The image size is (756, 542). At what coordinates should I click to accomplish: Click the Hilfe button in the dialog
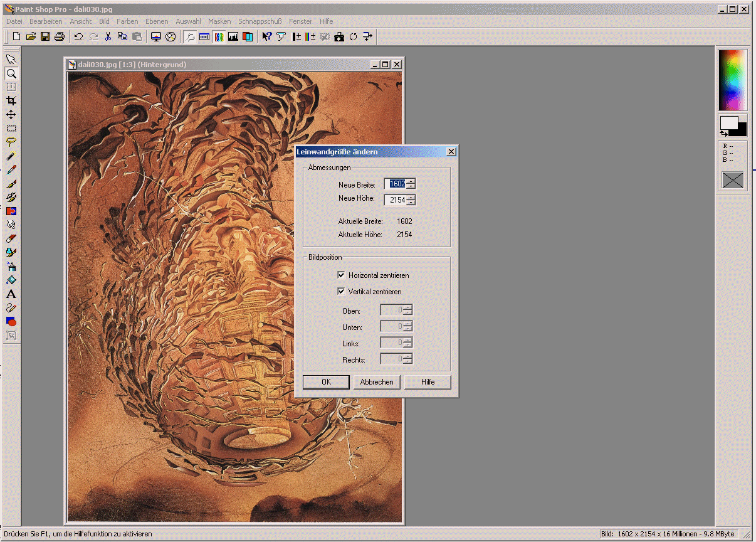428,382
